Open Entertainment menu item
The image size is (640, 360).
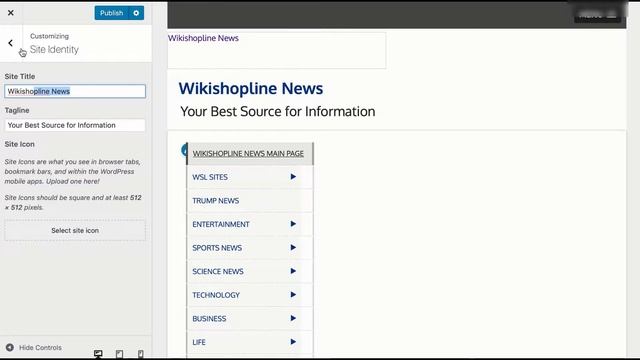point(221,224)
